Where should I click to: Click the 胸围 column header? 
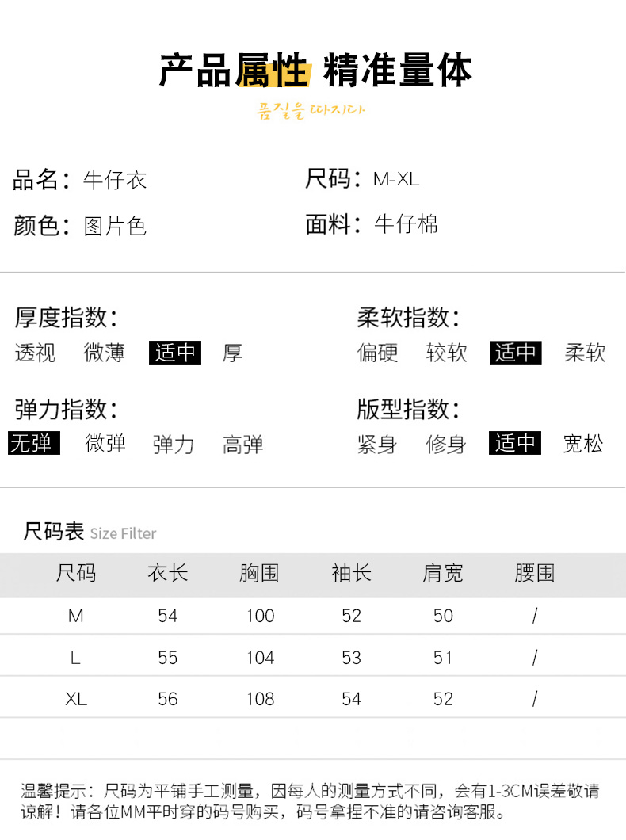pyautogui.click(x=260, y=574)
